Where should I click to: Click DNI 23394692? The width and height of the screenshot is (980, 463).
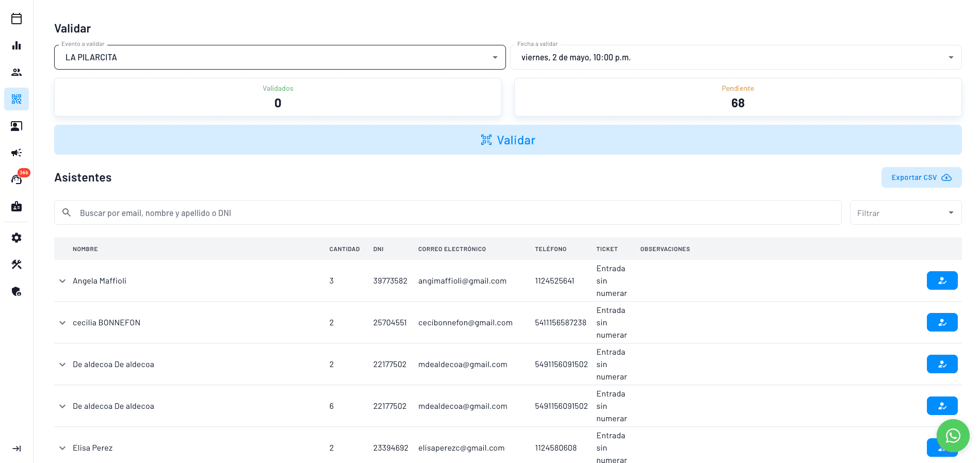click(391, 448)
